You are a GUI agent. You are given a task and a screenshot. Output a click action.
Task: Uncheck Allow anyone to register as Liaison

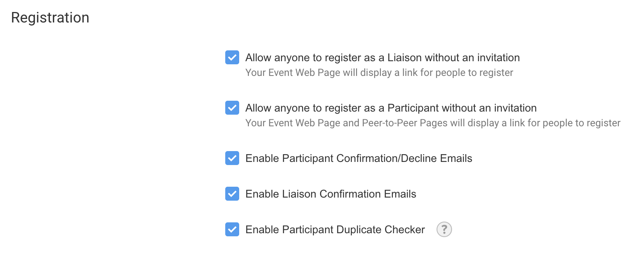[232, 58]
